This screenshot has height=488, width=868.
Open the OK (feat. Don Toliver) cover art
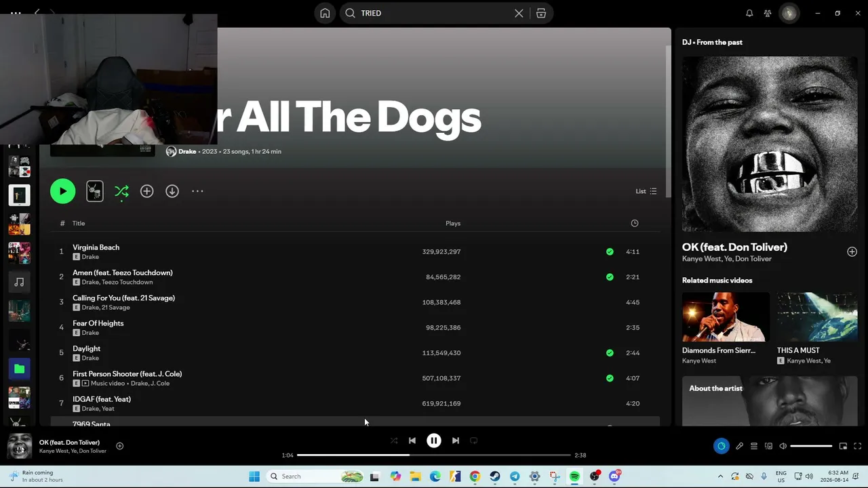tap(770, 144)
